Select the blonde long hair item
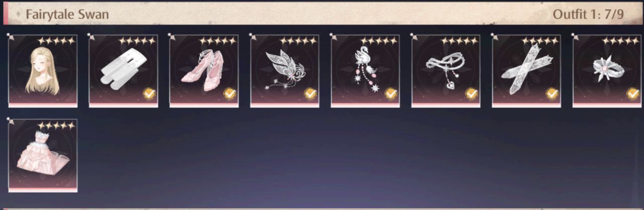Viewport: 644px width, 210px height. (x=43, y=71)
